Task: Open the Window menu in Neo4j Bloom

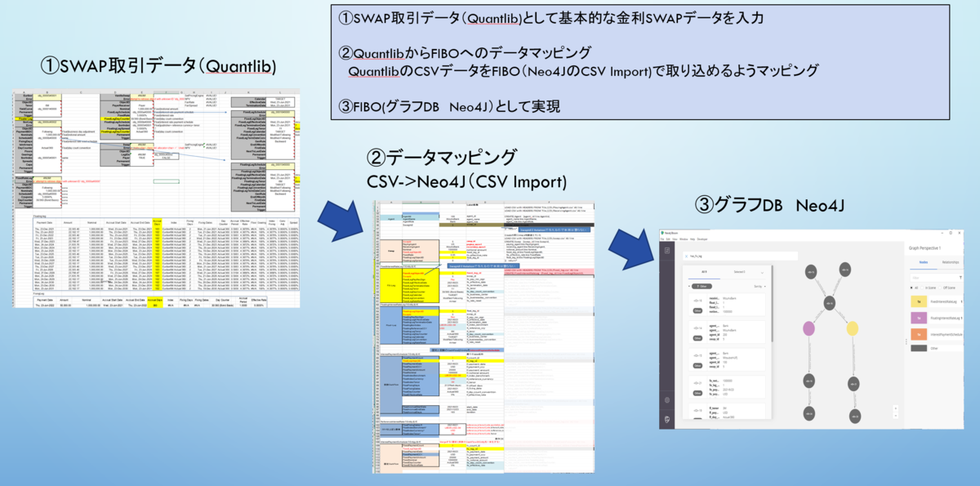Action: point(684,239)
